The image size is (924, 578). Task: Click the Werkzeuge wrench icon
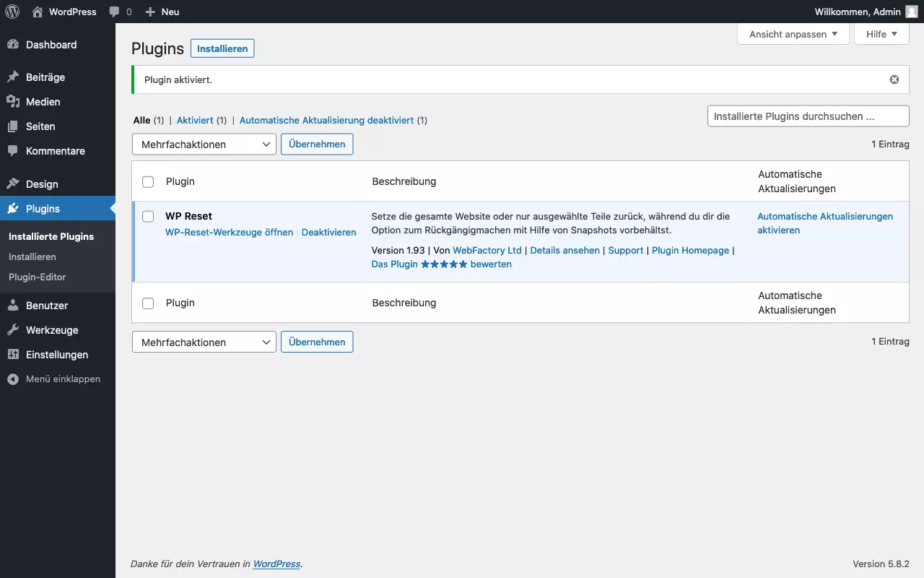[13, 330]
